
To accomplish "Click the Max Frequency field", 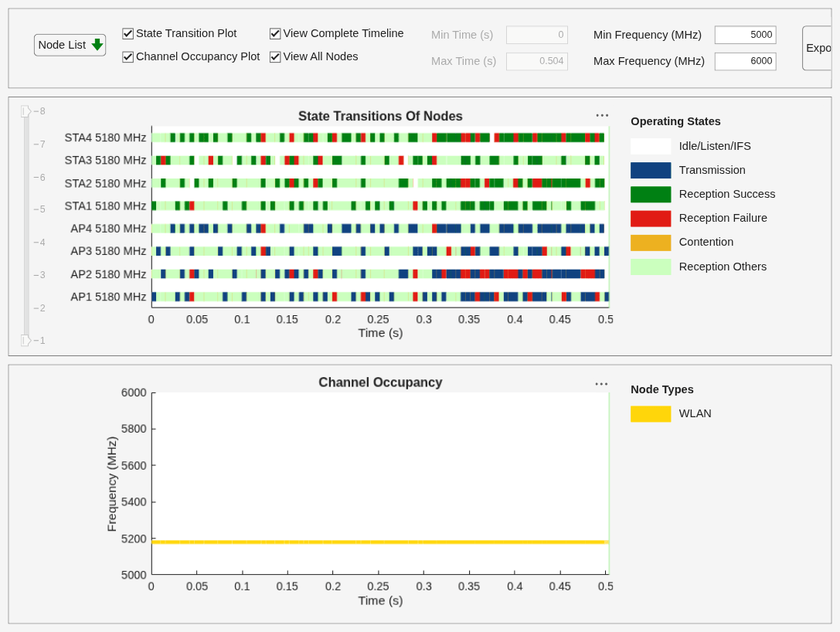I will tap(745, 61).
